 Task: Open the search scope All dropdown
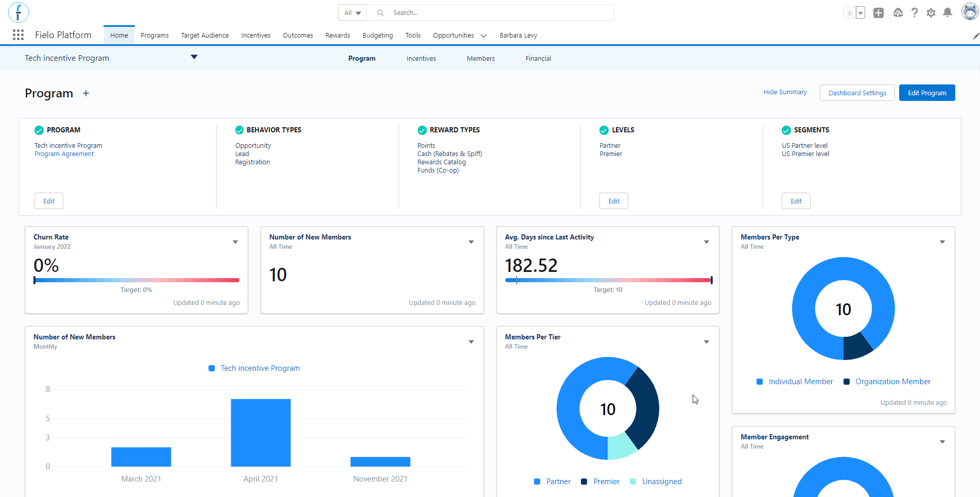352,13
